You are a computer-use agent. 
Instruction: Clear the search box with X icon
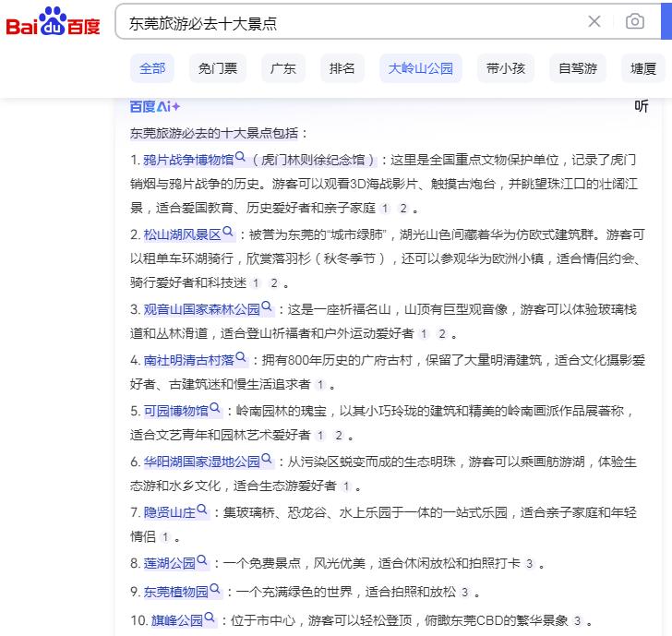[x=594, y=22]
